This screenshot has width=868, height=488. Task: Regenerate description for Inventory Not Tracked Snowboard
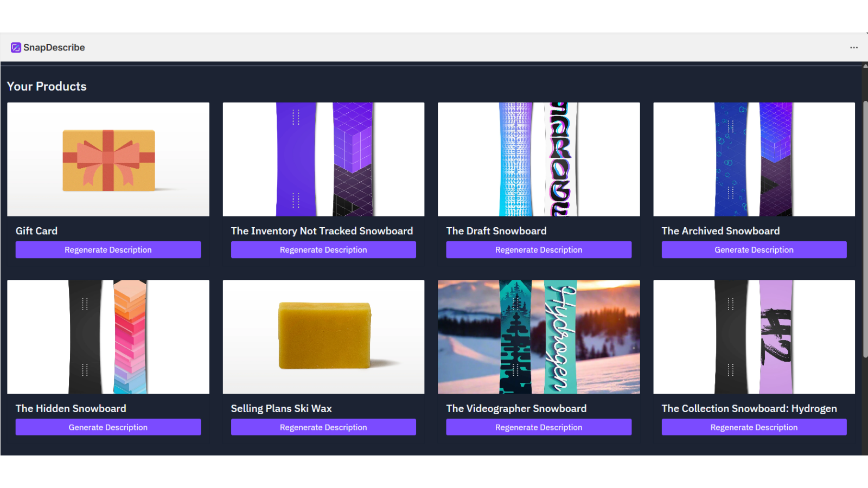[323, 250]
